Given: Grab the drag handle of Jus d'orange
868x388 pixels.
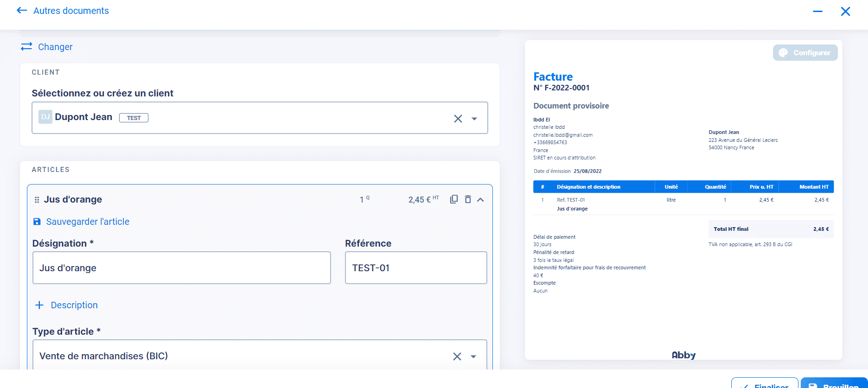Looking at the screenshot, I should tap(37, 200).
